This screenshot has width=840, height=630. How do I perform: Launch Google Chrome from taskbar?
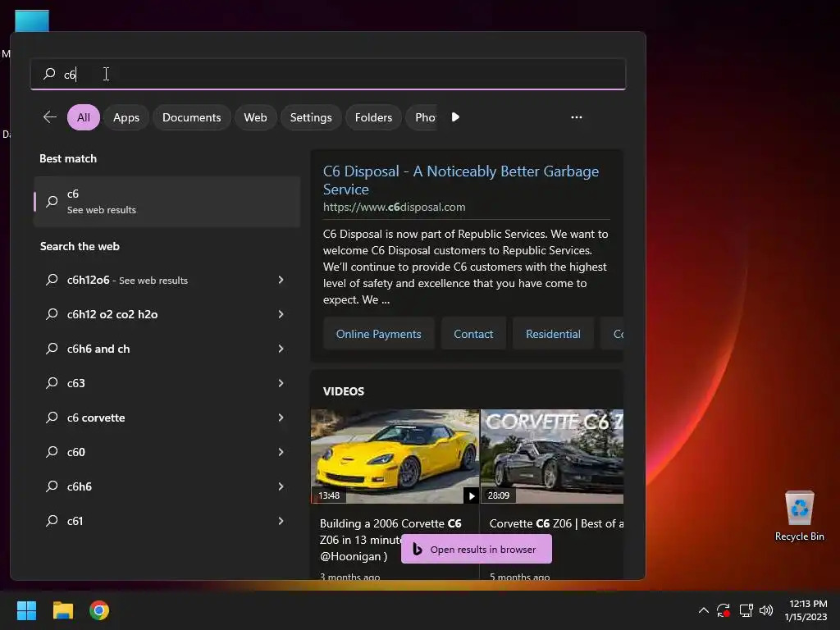99,610
